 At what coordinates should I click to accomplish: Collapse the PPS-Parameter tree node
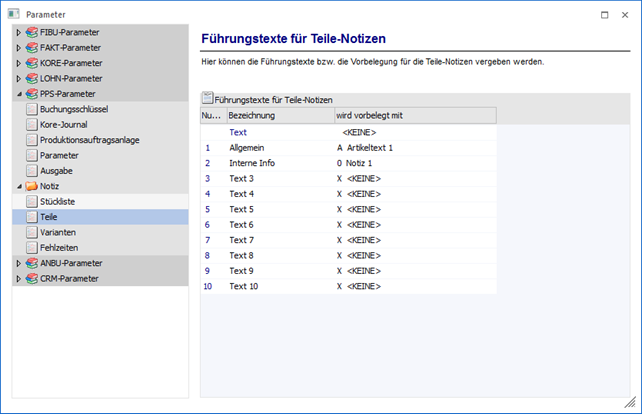[18, 94]
